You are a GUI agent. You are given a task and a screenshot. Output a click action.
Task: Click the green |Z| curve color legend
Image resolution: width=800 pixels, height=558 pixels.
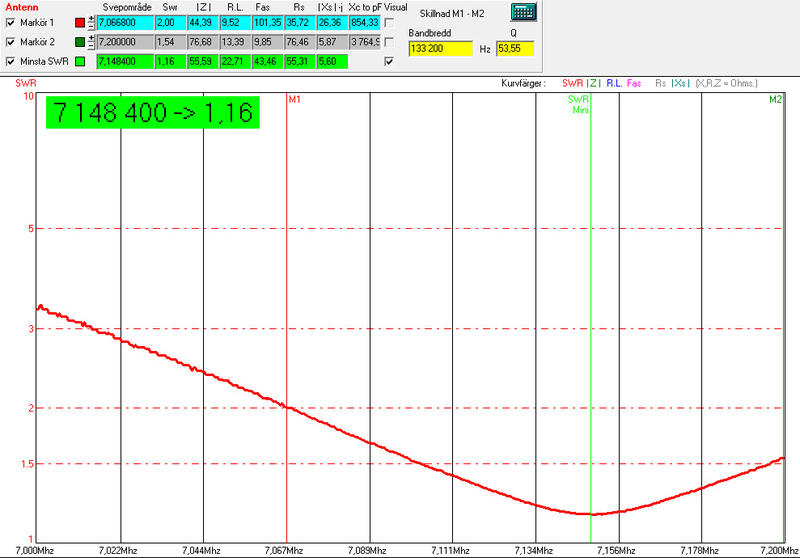[x=593, y=83]
